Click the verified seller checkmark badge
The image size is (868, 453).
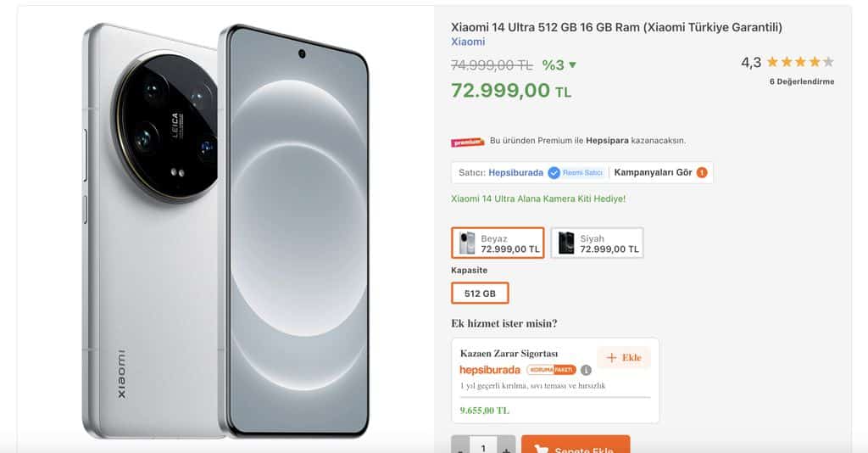click(x=554, y=173)
